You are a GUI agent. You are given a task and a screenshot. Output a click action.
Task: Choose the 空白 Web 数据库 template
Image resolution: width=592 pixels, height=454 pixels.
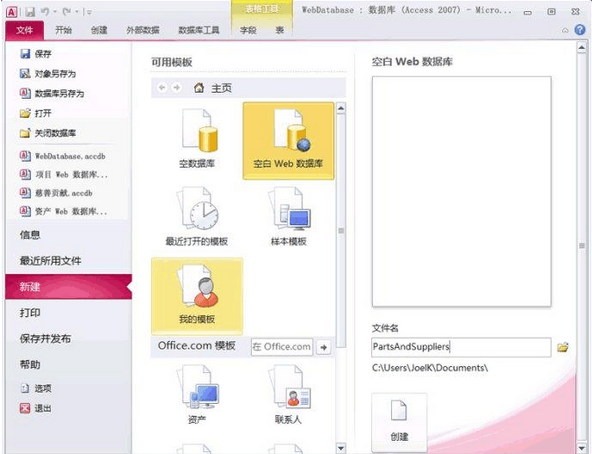coord(288,141)
